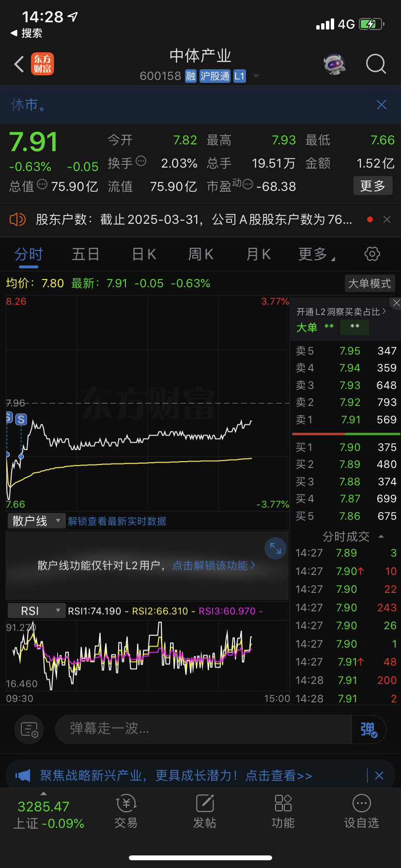Expand stock title dropdown triangle

pyautogui.click(x=256, y=76)
